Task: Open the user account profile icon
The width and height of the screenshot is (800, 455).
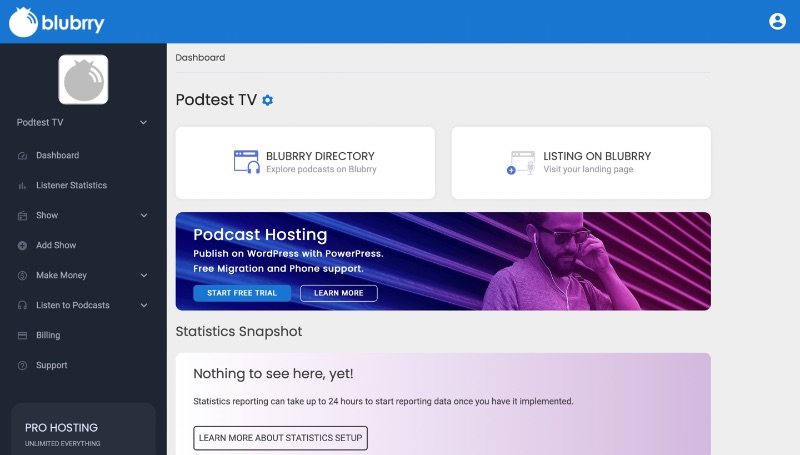Action: coord(777,21)
